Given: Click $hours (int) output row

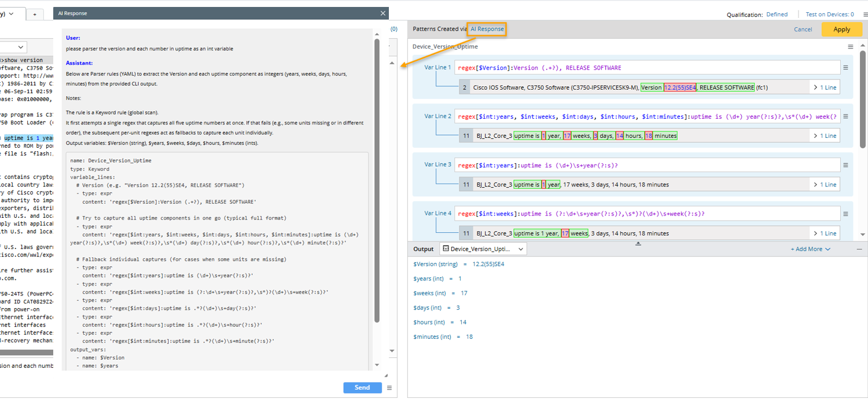Looking at the screenshot, I should pos(440,322).
